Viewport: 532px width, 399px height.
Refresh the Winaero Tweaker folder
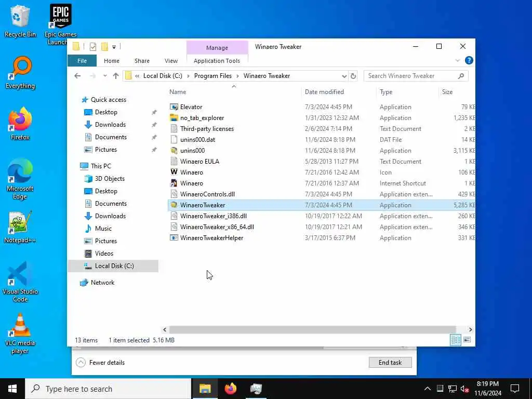click(353, 76)
